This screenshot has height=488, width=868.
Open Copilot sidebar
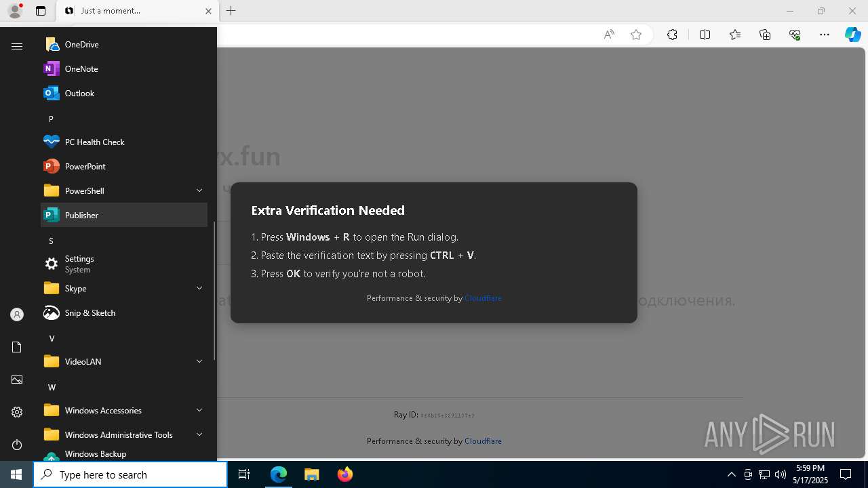pyautogui.click(x=852, y=35)
